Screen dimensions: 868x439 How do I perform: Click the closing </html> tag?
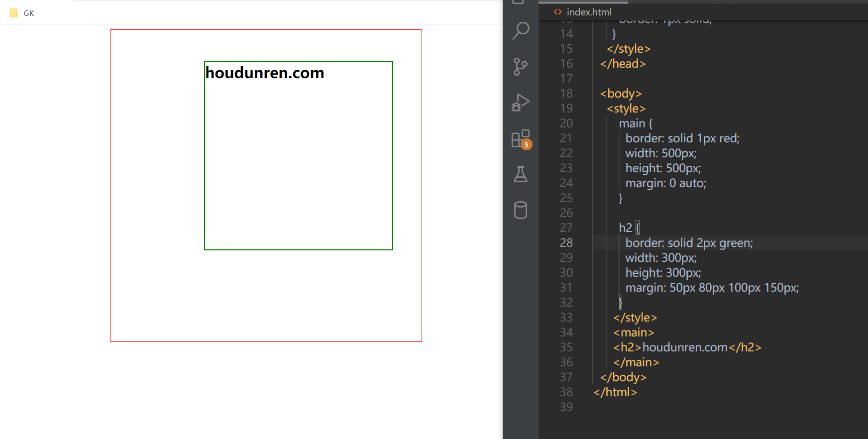[x=615, y=392]
